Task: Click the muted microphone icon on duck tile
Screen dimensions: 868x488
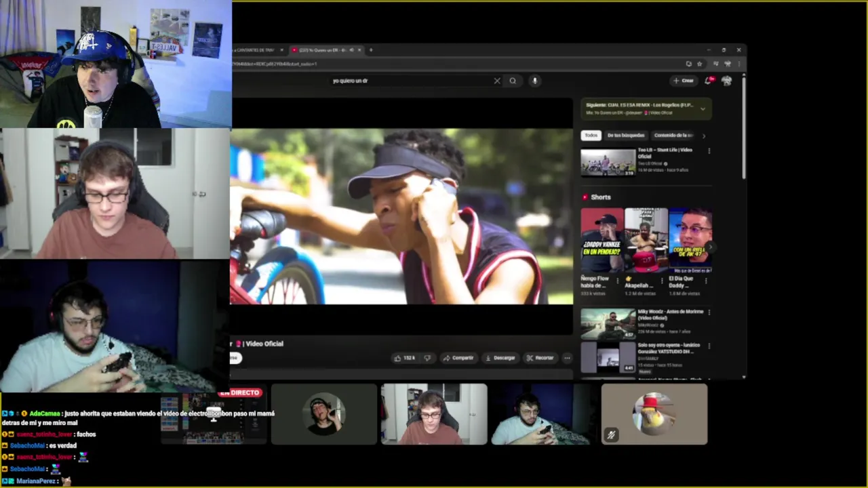Action: (x=611, y=435)
